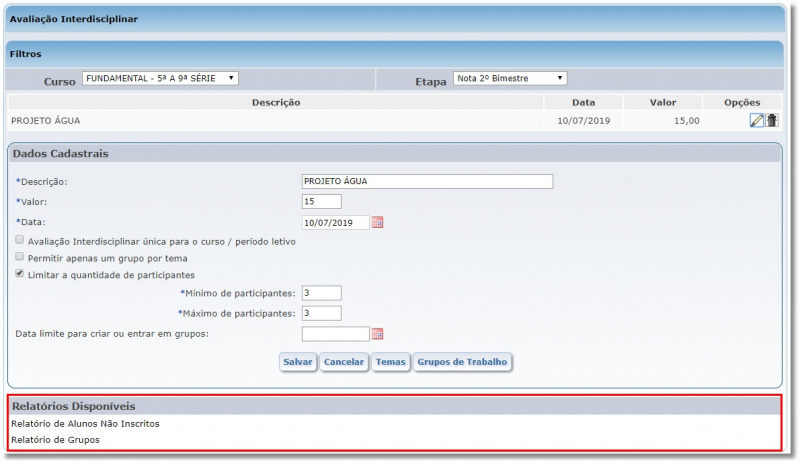Open Relatório de Alunos Não Inscritos
Screen dimensions: 800x463
tap(85, 424)
